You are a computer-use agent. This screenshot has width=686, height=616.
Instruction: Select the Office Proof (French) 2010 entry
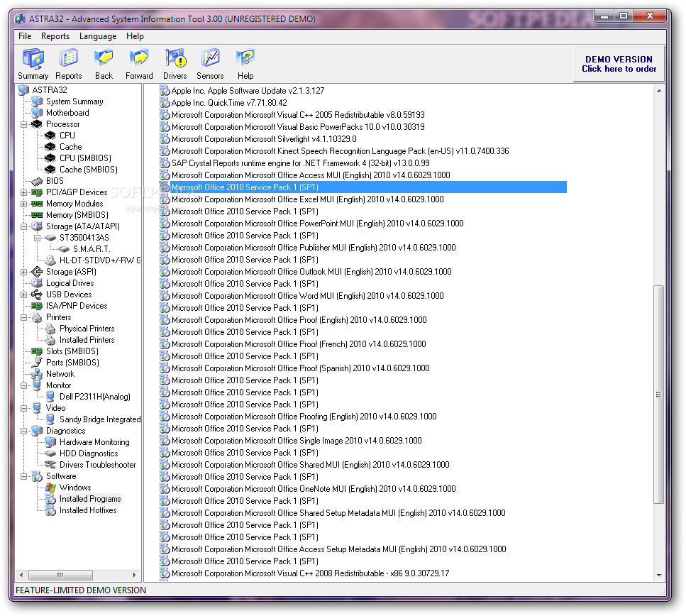[299, 344]
